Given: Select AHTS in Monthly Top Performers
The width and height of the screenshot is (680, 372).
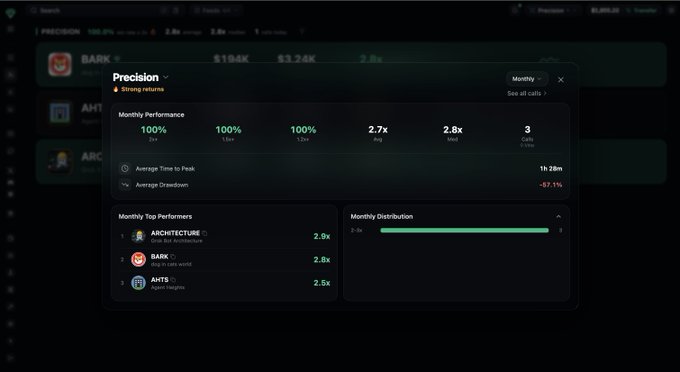Looking at the screenshot, I should [x=224, y=283].
